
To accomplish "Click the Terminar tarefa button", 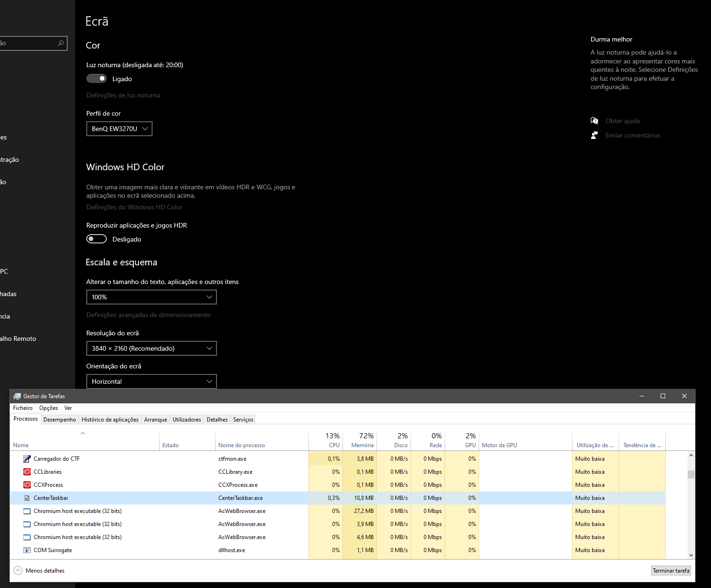I will coord(671,570).
